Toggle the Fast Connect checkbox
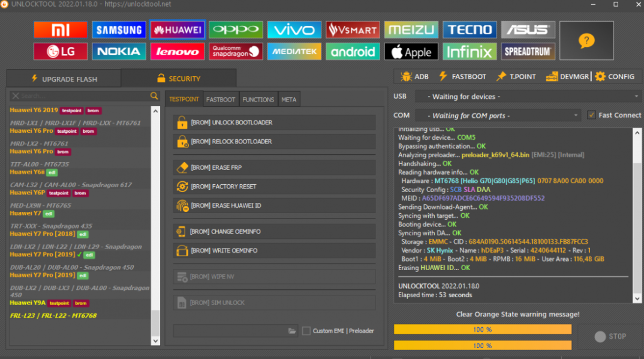Image resolution: width=644 pixels, height=359 pixels. click(591, 115)
